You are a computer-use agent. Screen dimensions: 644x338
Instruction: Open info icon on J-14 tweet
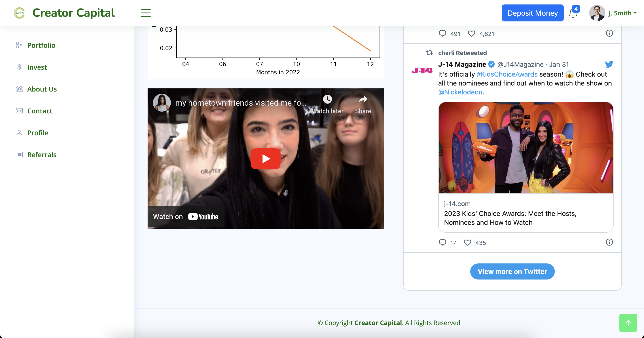point(609,242)
